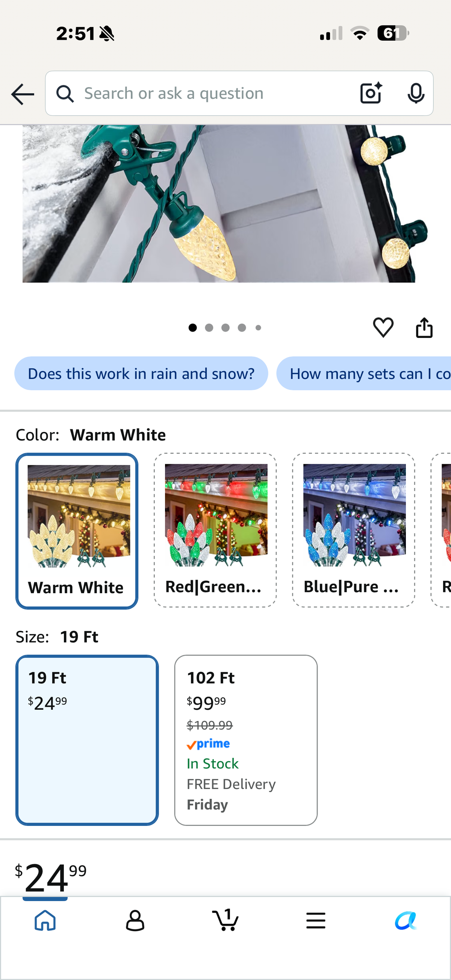451x980 pixels.
Task: Open the shopping cart icon
Action: pyautogui.click(x=225, y=920)
